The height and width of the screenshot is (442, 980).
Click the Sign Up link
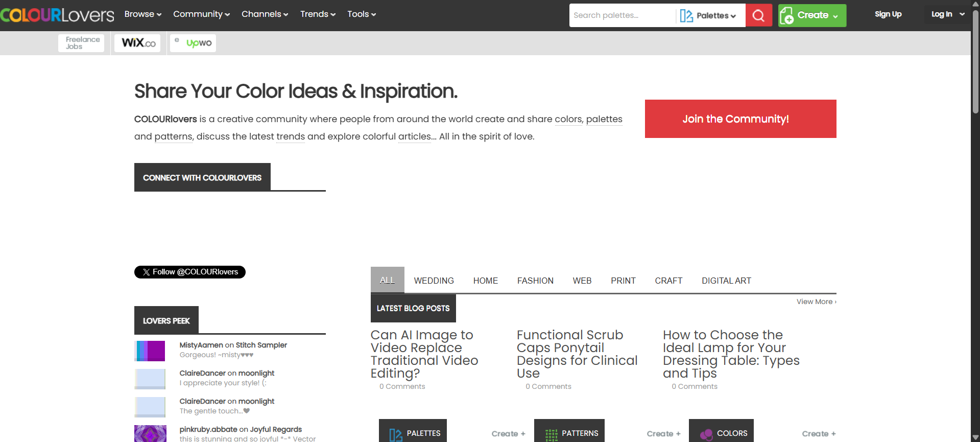click(x=888, y=14)
